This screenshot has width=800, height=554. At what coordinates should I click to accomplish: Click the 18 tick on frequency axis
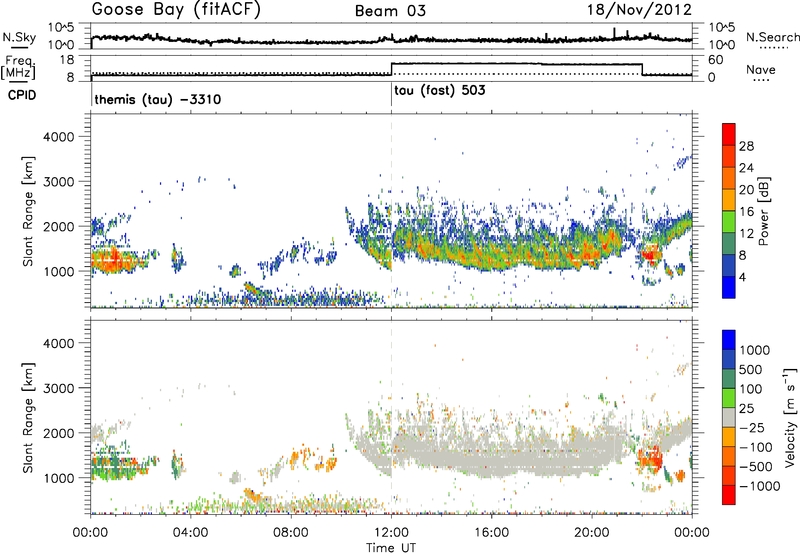tap(67, 60)
